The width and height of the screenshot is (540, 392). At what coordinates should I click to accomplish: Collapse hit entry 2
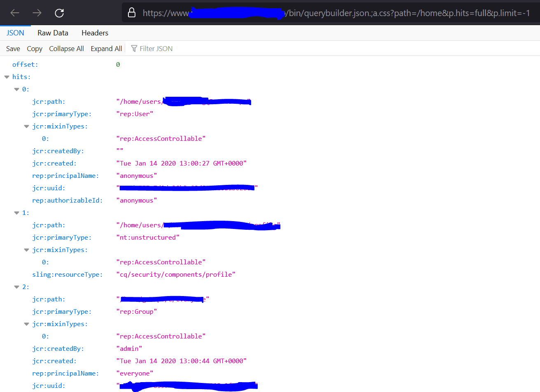[x=16, y=287]
